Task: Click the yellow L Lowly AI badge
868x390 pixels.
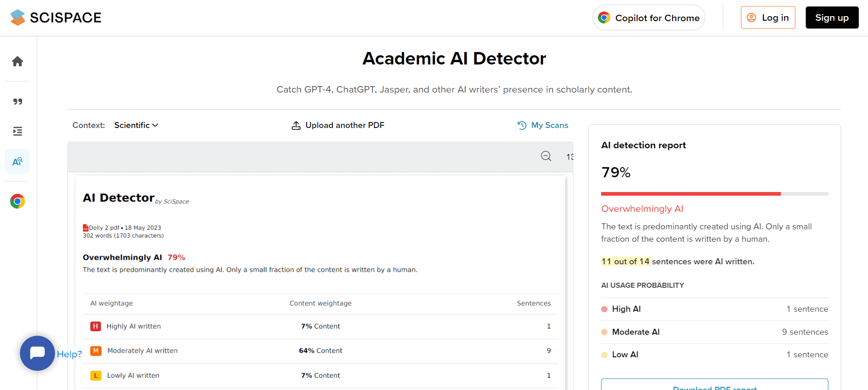Action: (95, 375)
